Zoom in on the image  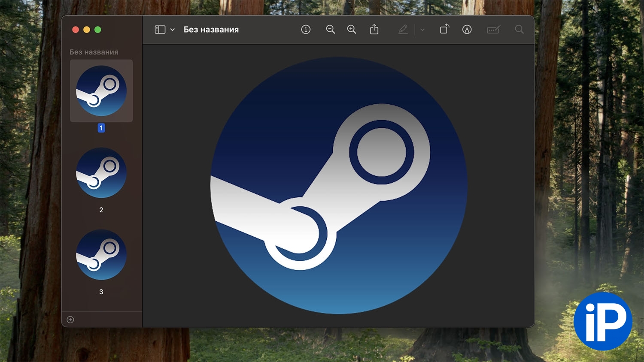tap(352, 30)
